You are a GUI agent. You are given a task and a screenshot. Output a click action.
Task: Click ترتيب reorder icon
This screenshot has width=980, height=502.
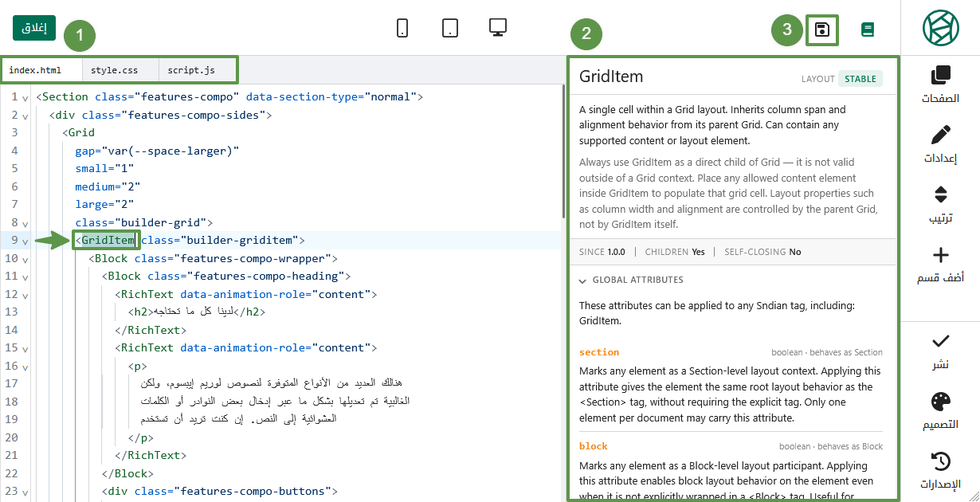point(941,194)
